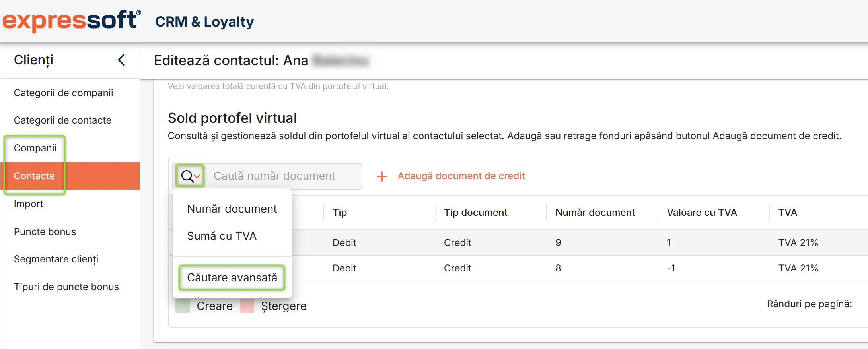868x349 pixels.
Task: Open Categorii de contacte in sidebar
Action: (62, 120)
